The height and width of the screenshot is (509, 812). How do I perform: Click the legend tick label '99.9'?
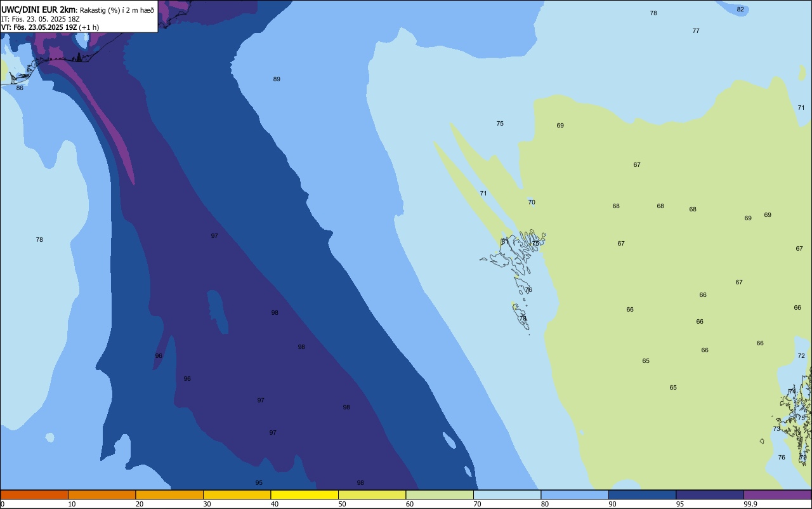pos(750,504)
